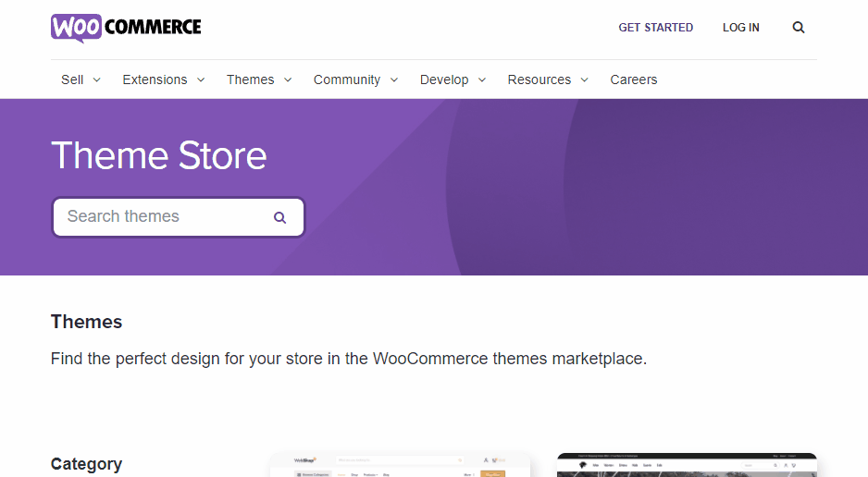Open the Develop menu
This screenshot has height=477, width=868.
[x=444, y=79]
